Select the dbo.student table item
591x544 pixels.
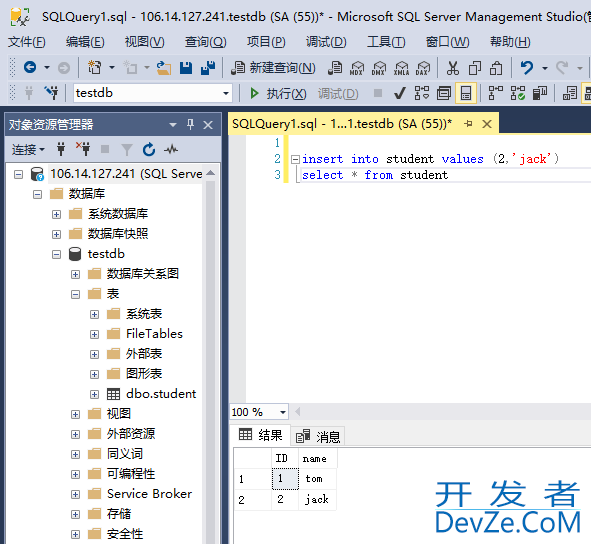(x=161, y=394)
